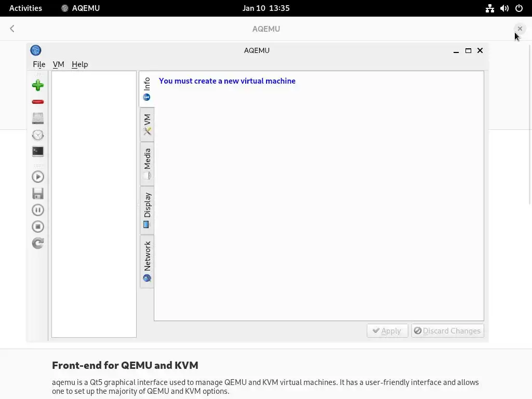The width and height of the screenshot is (532, 399).
Task: Open the Help menu
Action: [79, 64]
